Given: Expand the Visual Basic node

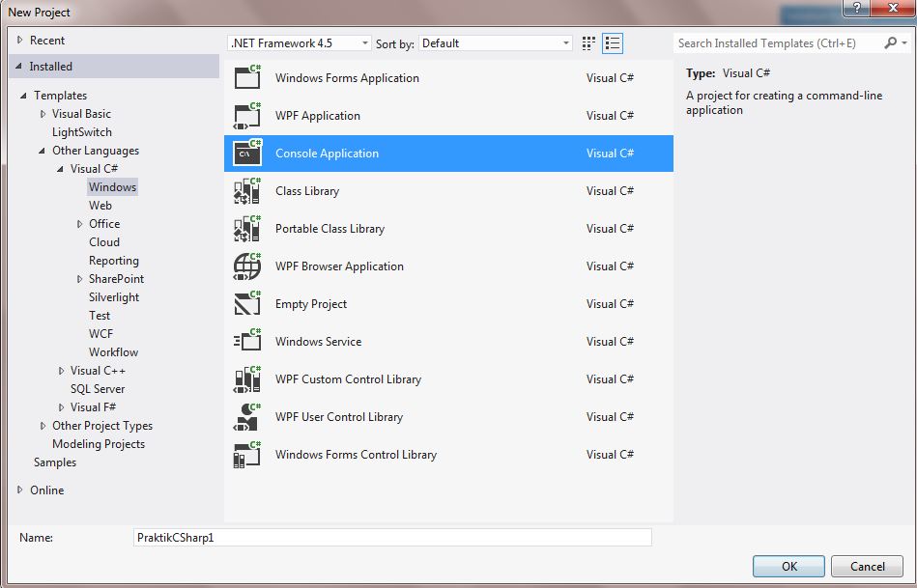Looking at the screenshot, I should 43,114.
